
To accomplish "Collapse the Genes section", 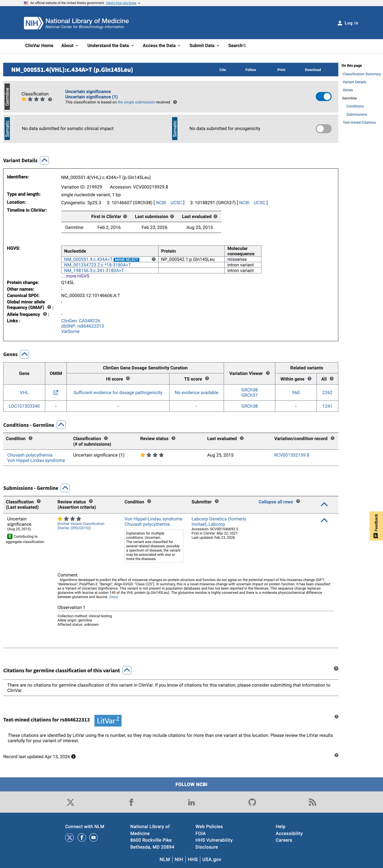I will coord(24,354).
